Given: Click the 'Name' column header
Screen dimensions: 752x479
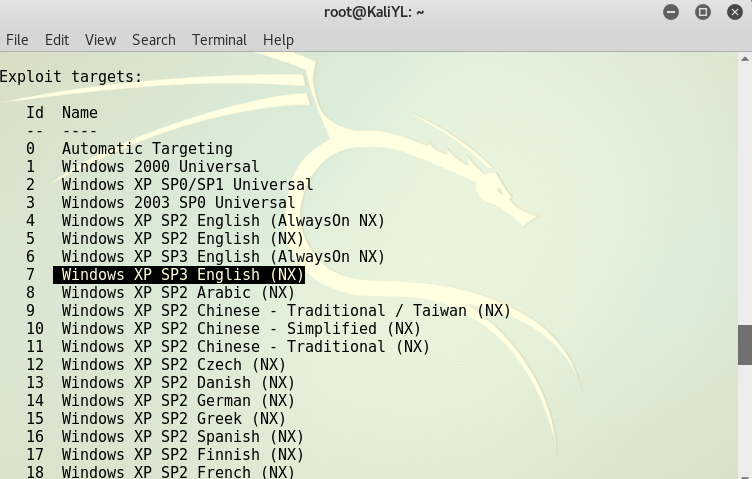Looking at the screenshot, I should pyautogui.click(x=80, y=113).
